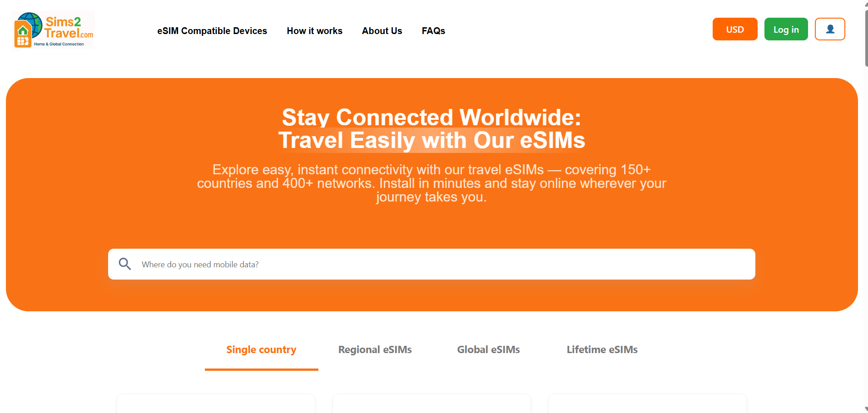868x413 pixels.
Task: Click the scrollbar down arrow
Action: 866,409
